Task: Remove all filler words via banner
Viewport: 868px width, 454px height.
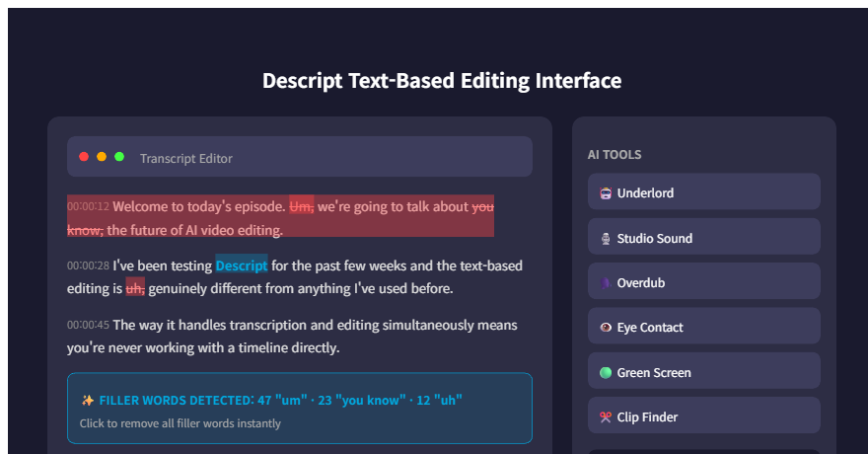Action: (x=300, y=408)
